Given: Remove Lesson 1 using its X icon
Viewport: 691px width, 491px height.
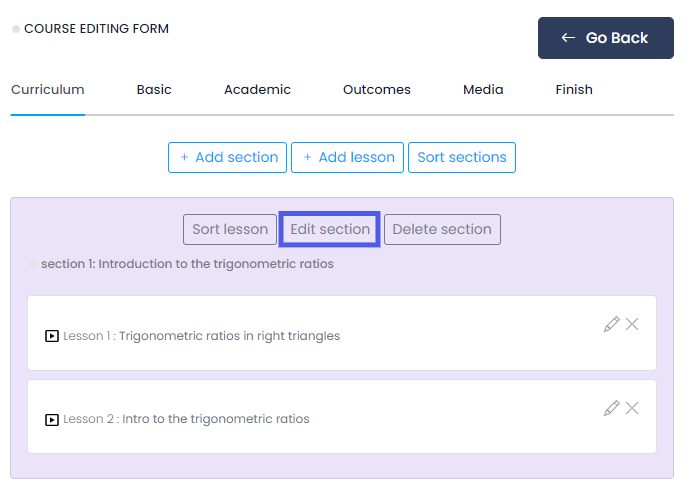Looking at the screenshot, I should [632, 324].
